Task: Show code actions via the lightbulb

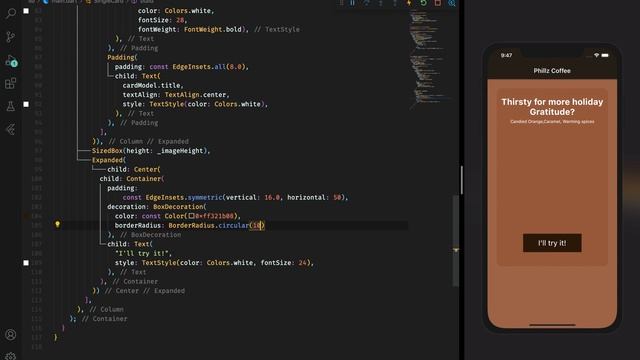Action: click(58, 224)
